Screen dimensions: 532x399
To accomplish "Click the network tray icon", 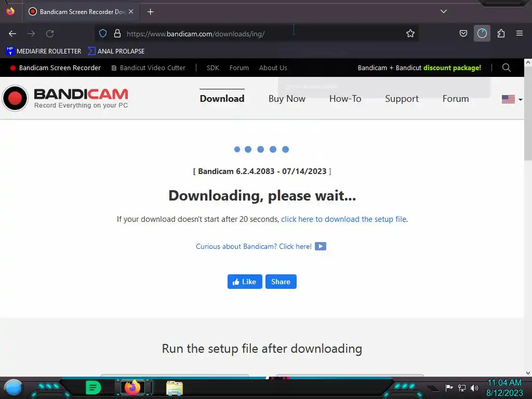I will [461, 388].
